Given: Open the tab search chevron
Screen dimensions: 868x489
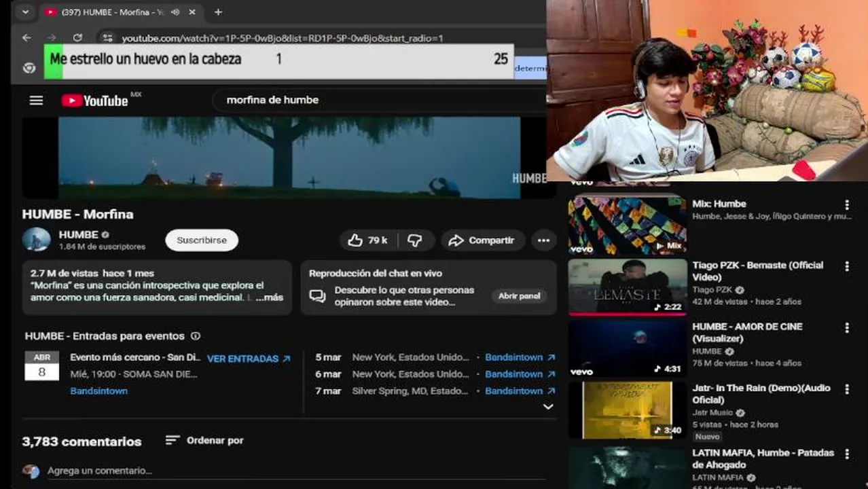Looking at the screenshot, I should click(25, 12).
